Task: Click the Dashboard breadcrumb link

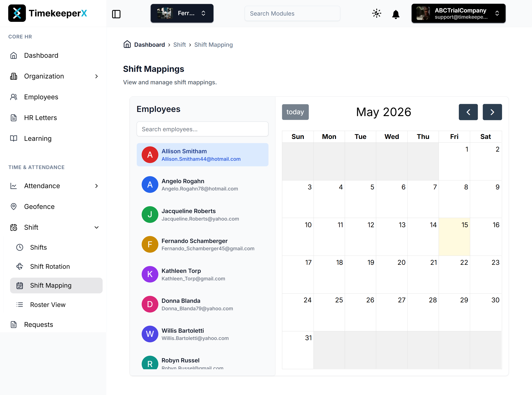Action: click(x=149, y=45)
